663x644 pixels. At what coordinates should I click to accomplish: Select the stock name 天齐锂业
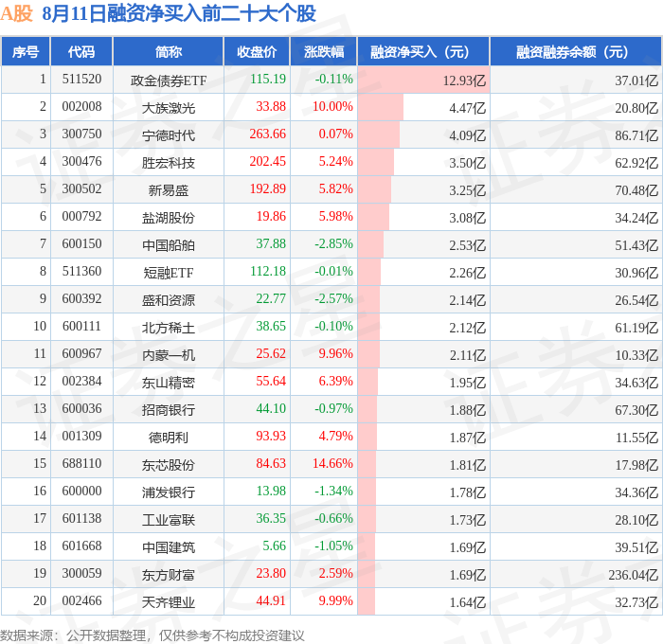coord(169,602)
